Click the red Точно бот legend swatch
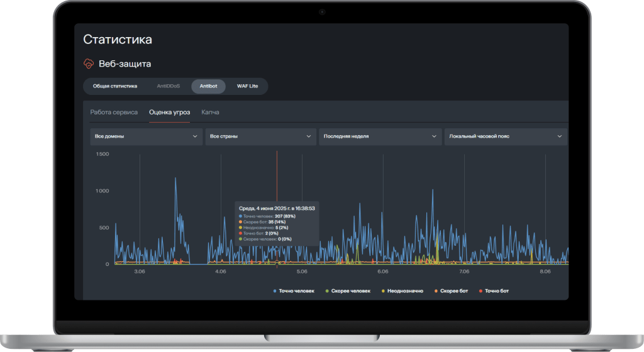The image size is (644, 352). coord(481,291)
